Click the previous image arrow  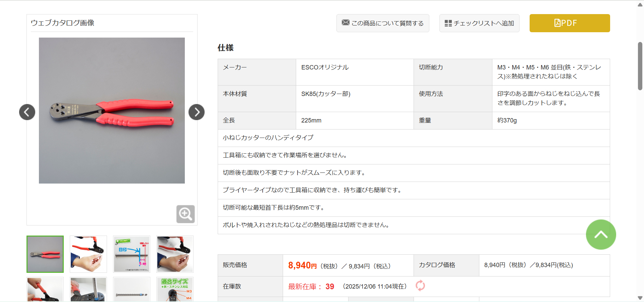click(27, 112)
